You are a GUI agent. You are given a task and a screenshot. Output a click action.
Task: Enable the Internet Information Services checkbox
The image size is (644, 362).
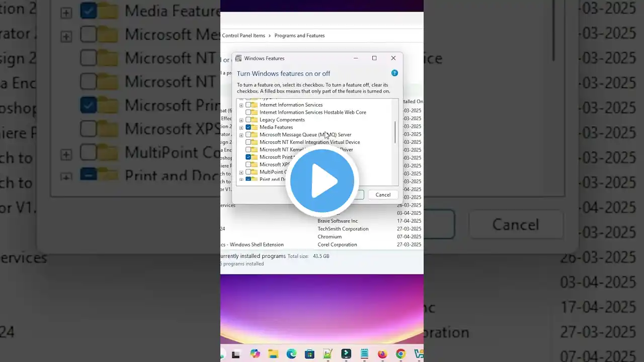(248, 105)
